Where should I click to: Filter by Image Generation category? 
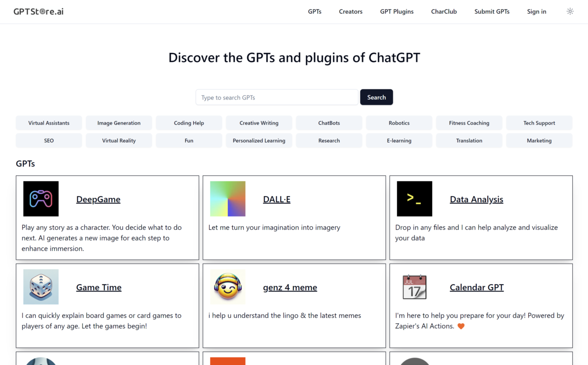tap(119, 122)
